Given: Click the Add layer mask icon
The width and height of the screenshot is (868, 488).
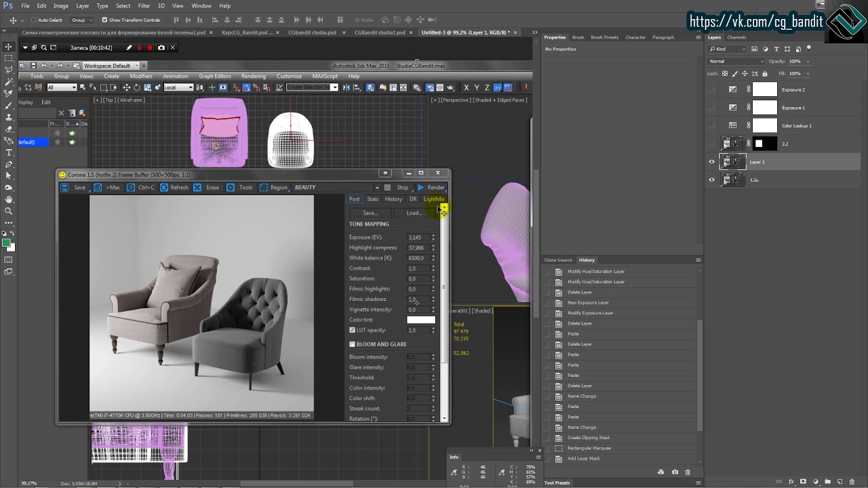Looking at the screenshot, I should coord(803,481).
